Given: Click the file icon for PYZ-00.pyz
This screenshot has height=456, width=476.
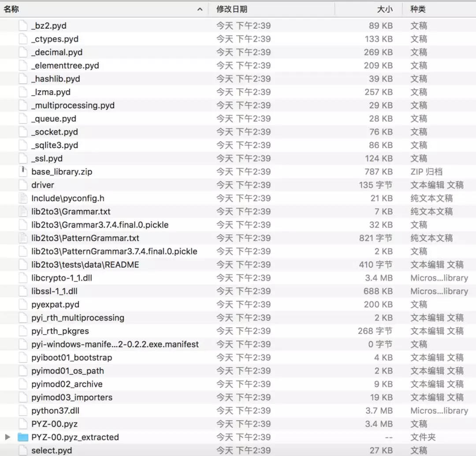Looking at the screenshot, I should (x=22, y=424).
